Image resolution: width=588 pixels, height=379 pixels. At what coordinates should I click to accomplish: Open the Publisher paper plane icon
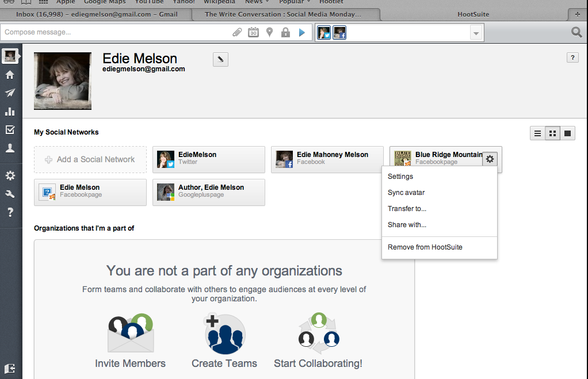10,93
